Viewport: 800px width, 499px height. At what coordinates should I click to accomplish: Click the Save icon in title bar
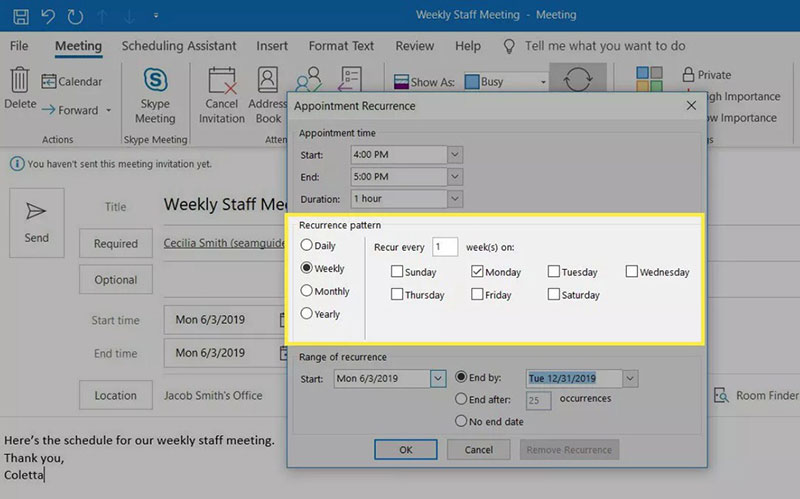(x=21, y=16)
